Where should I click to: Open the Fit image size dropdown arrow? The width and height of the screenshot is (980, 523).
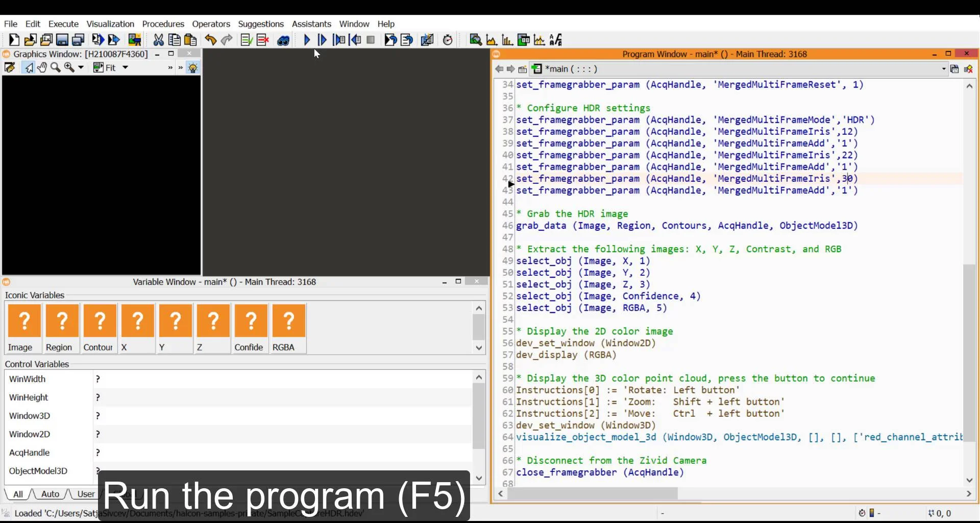coord(125,67)
